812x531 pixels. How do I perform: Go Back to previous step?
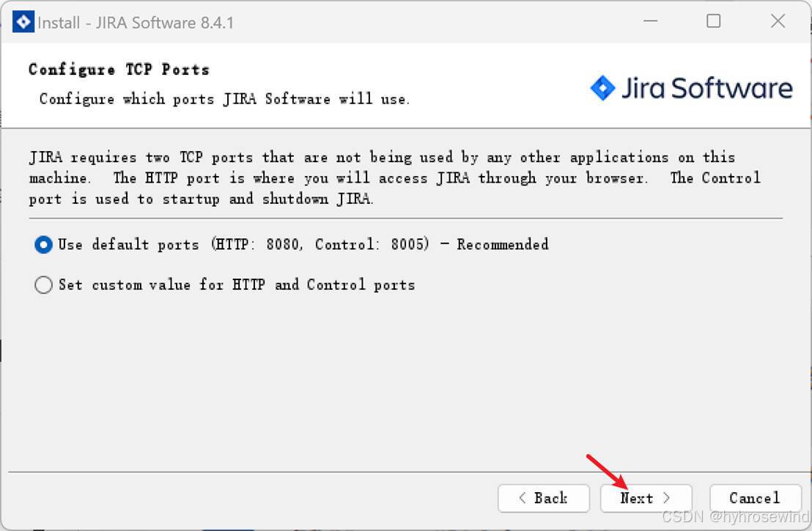click(x=543, y=499)
